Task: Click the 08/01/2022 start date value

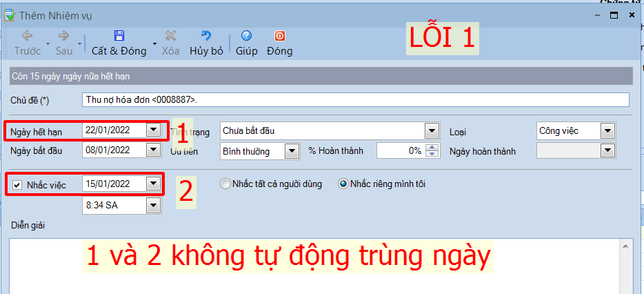Action: pyautogui.click(x=108, y=150)
